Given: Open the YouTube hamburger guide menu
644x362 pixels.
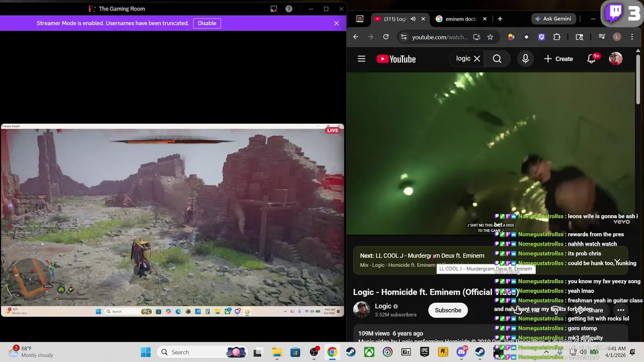Looking at the screenshot, I should pos(361,59).
